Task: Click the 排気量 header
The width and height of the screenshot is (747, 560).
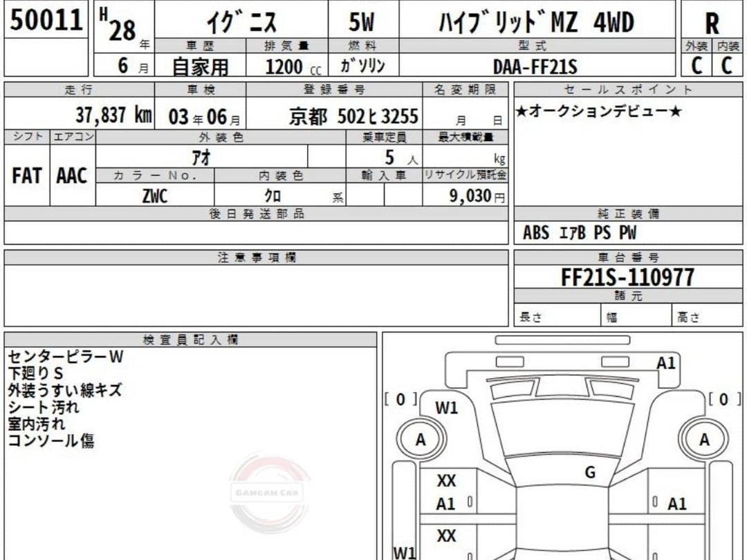Action: (286, 46)
